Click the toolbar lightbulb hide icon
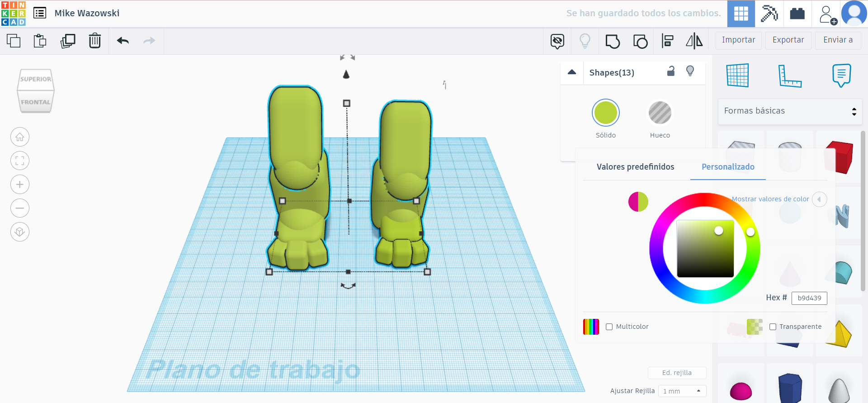868x403 pixels. [585, 41]
